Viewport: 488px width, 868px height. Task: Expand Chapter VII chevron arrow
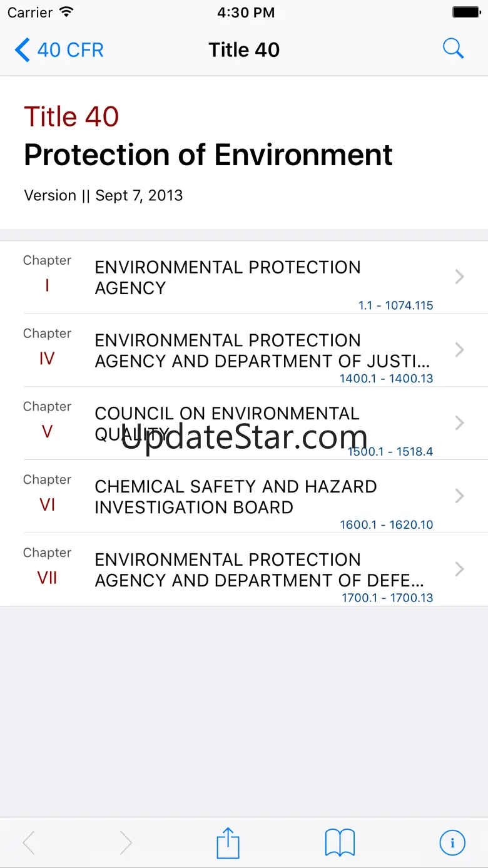coord(460,569)
